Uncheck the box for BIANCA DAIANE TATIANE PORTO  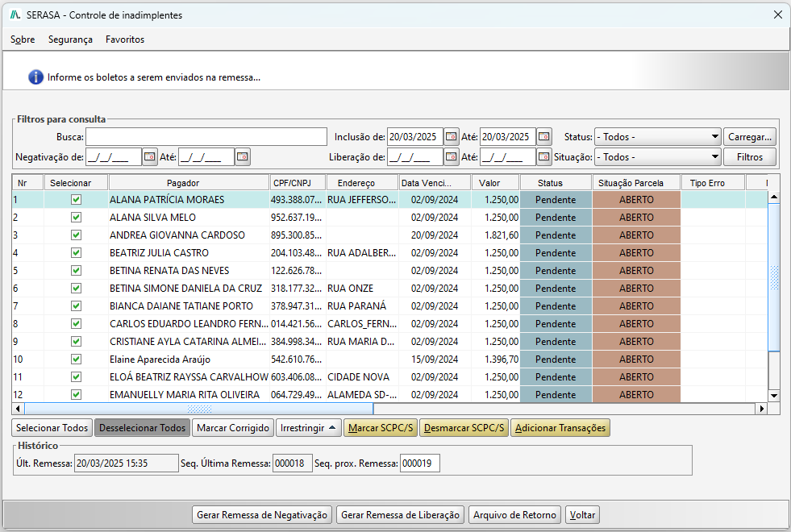click(x=76, y=306)
